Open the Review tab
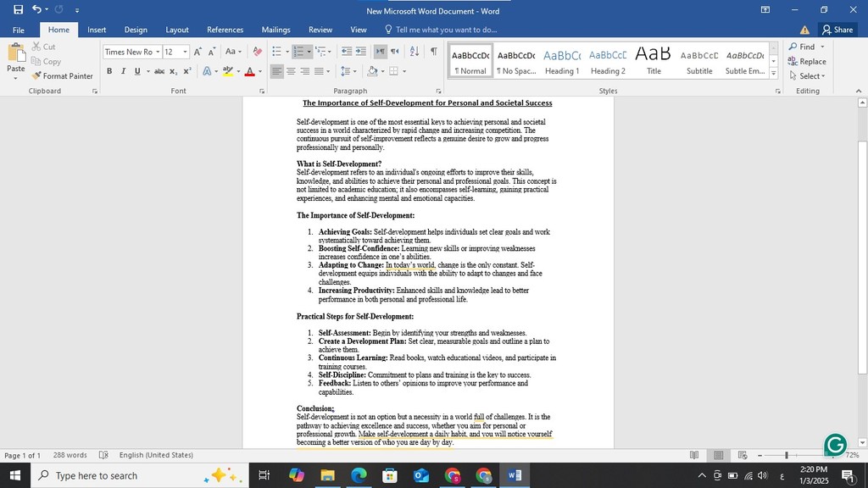The image size is (868, 488). click(320, 30)
